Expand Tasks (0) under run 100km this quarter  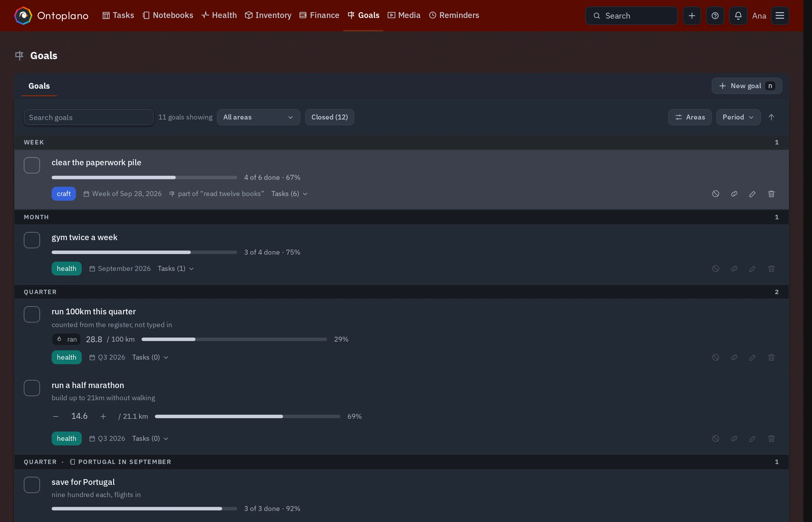tap(150, 358)
